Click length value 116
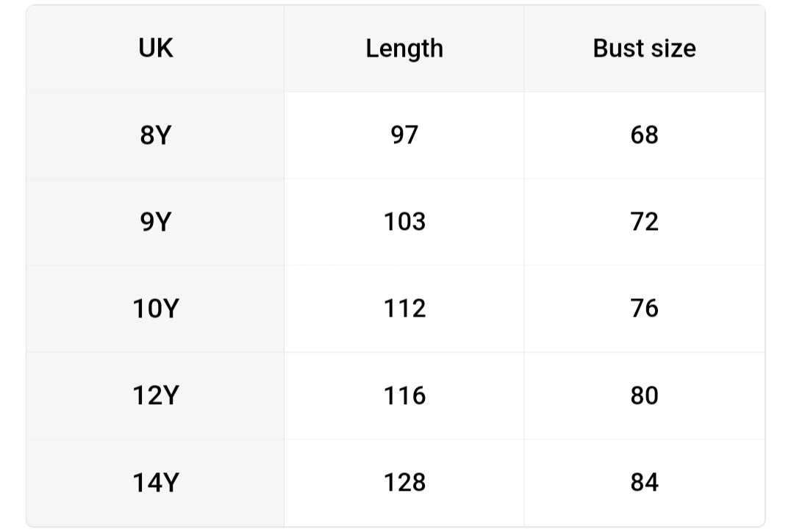The image size is (794, 532). (404, 396)
